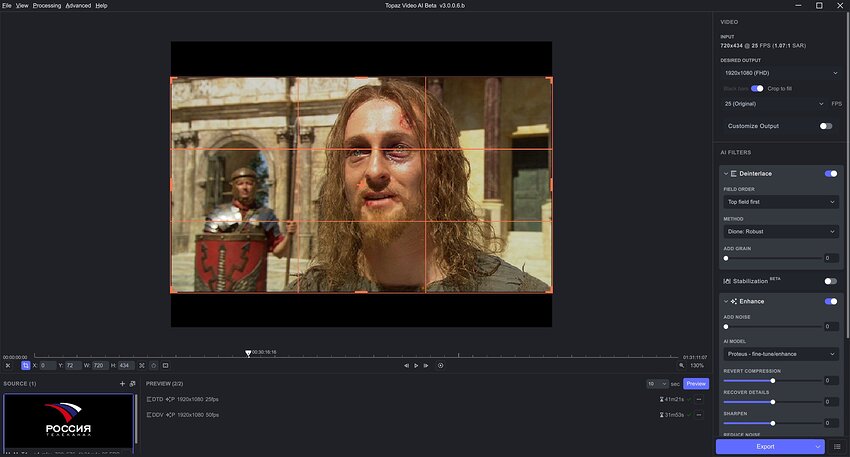This screenshot has width=850, height=457.
Task: Adjust the Revert Compression slider
Action: [x=773, y=381]
